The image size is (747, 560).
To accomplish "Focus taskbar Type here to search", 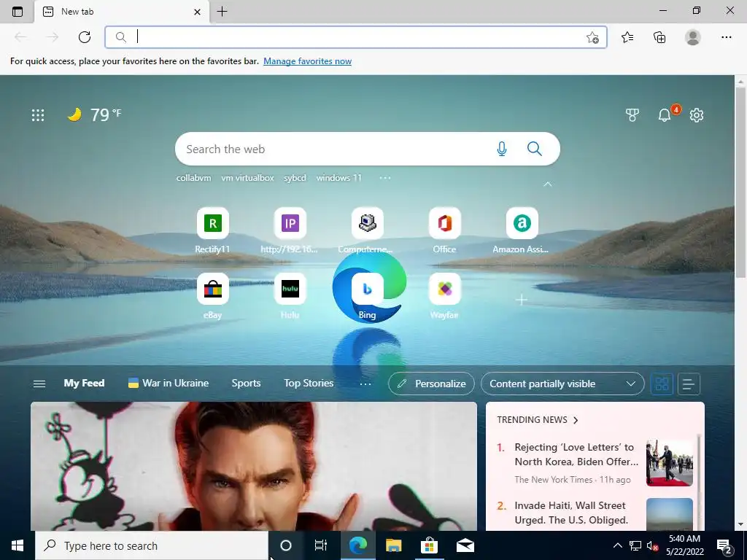I will [152, 545].
